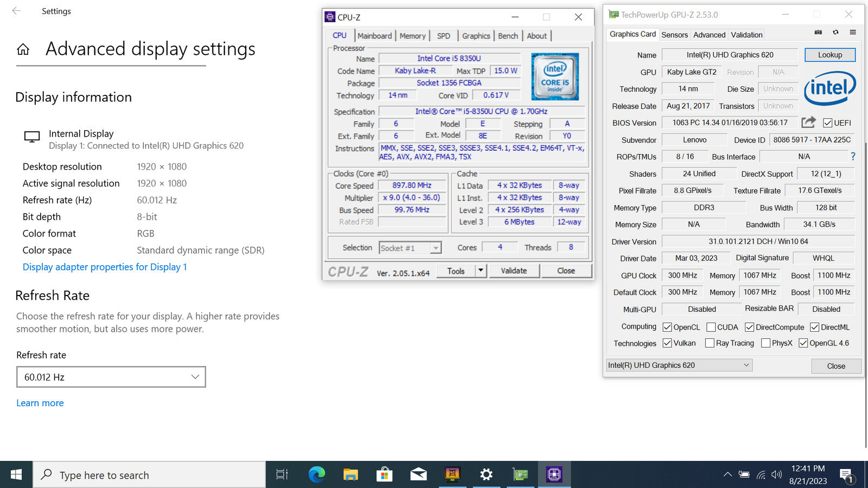Click the taskbar search box

click(x=149, y=475)
